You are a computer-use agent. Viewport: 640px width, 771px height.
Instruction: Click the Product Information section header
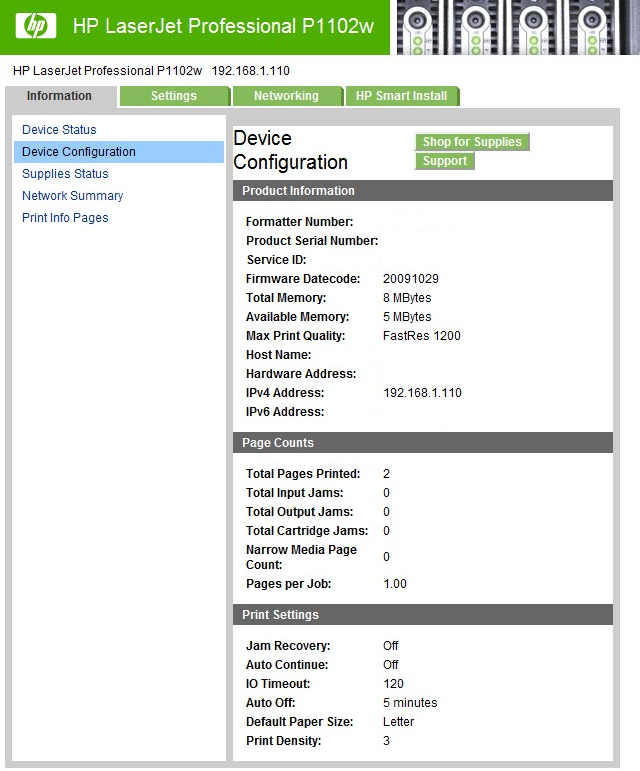coord(423,191)
